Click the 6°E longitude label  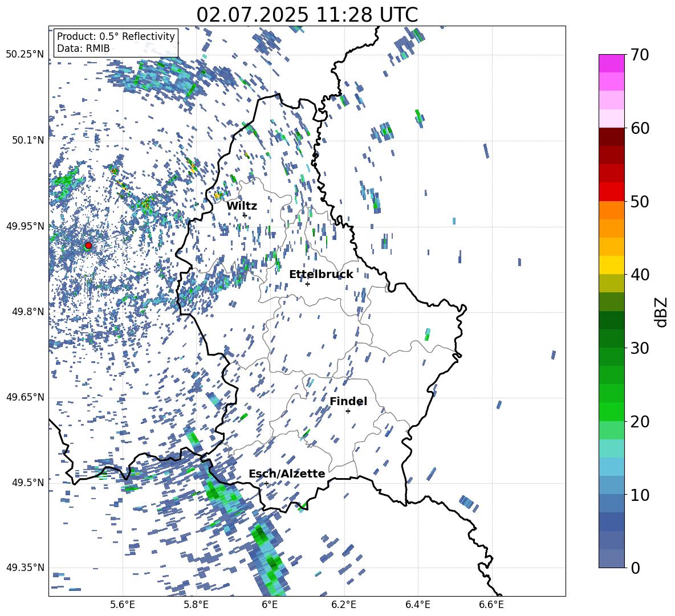click(270, 605)
